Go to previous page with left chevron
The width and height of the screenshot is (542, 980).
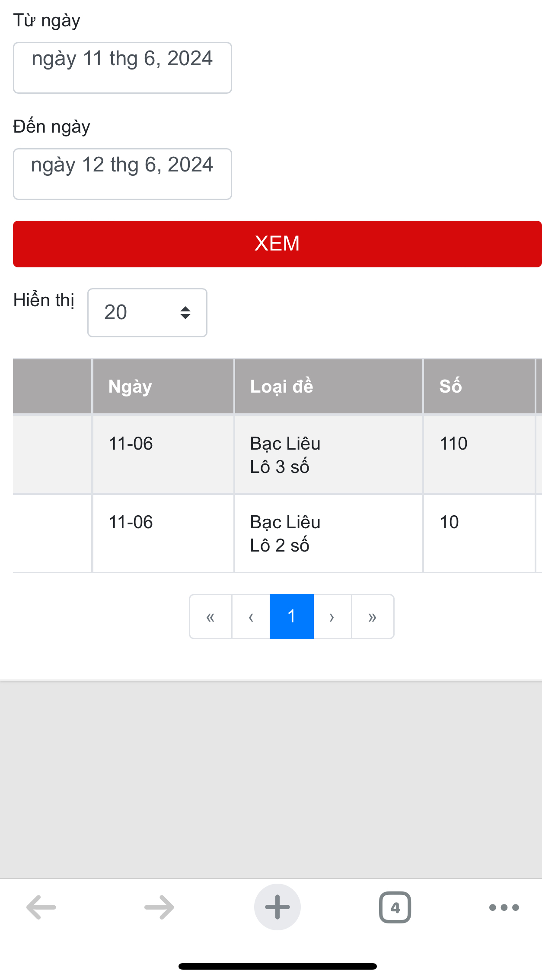coord(251,617)
